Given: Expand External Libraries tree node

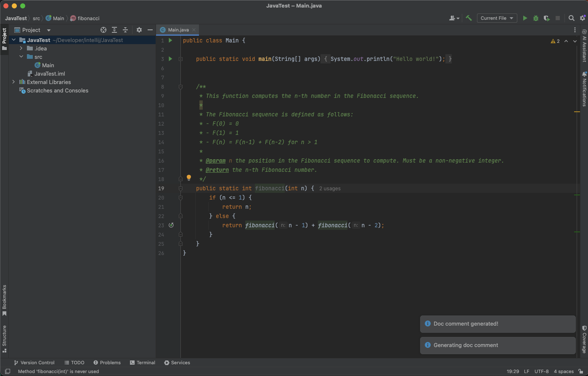Looking at the screenshot, I should (13, 82).
